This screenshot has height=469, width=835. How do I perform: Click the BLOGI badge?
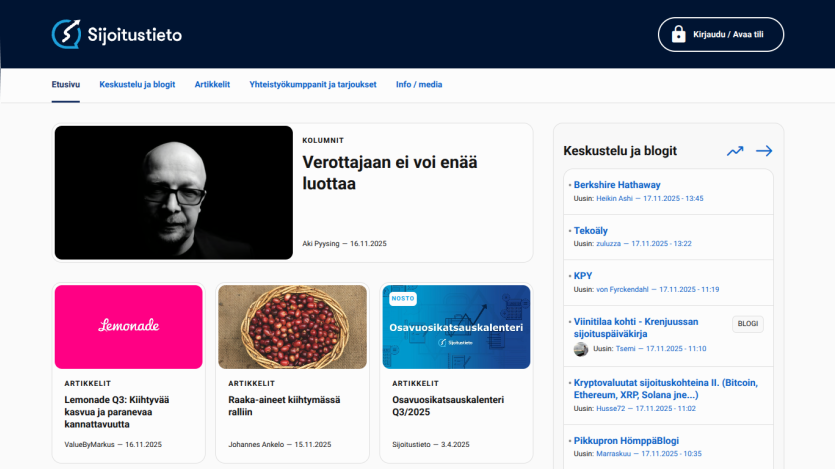click(748, 324)
